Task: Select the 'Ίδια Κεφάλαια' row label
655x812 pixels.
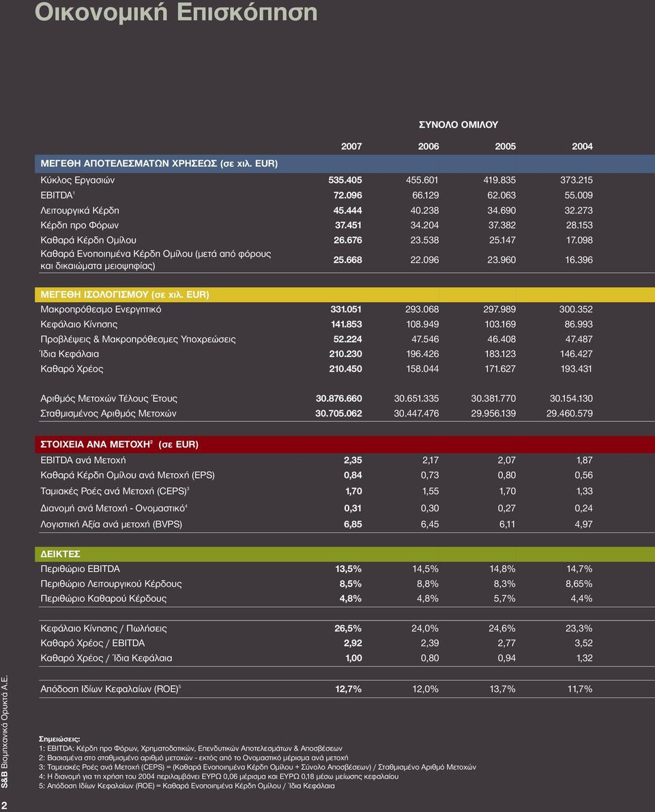Action: tap(70, 355)
